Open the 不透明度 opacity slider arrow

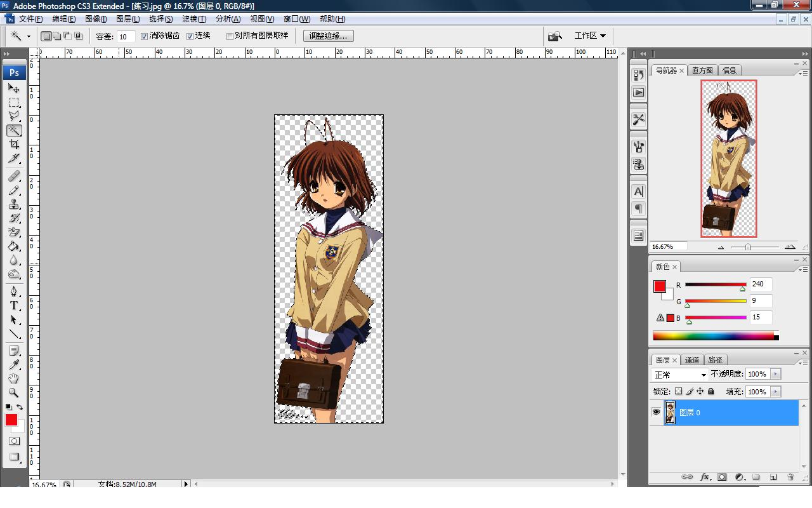click(x=776, y=374)
